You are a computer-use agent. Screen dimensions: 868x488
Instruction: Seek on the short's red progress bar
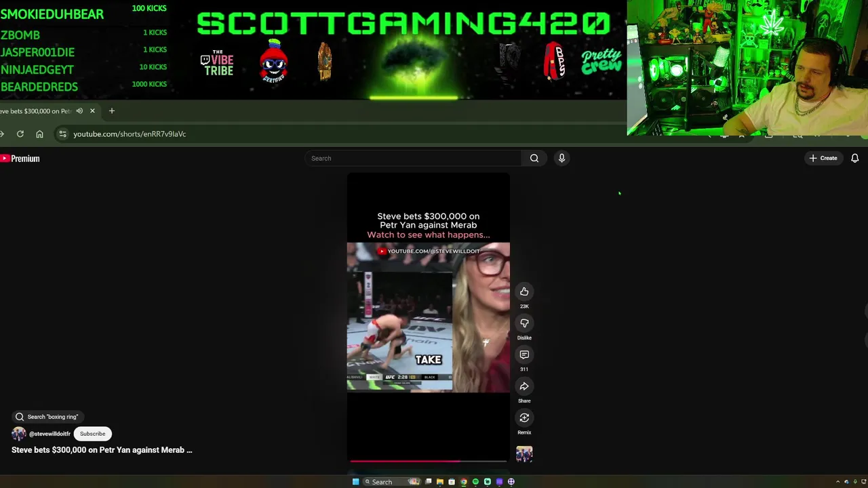pyautogui.click(x=428, y=461)
